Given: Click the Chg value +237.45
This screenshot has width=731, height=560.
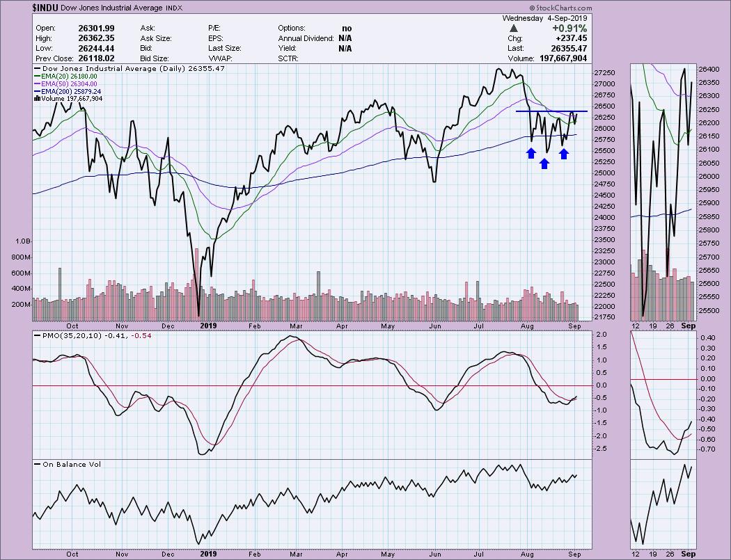Looking at the screenshot, I should pos(571,38).
